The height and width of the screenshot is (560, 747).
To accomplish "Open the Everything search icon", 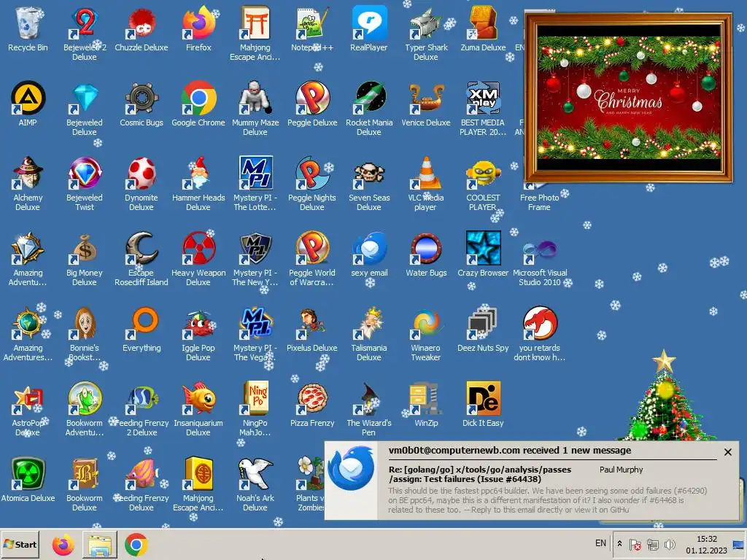I will (x=142, y=330).
